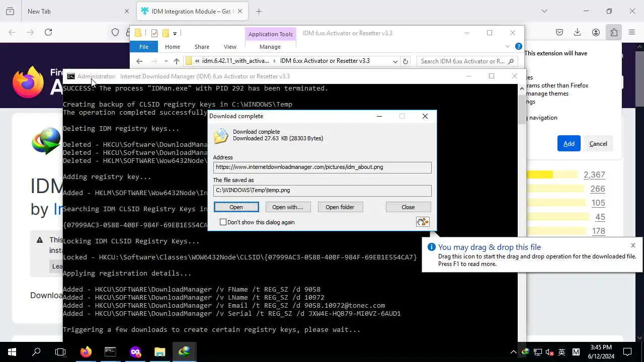The height and width of the screenshot is (362, 644).
Task: Click the blue info icon in drag tip balloon
Action: (x=431, y=247)
